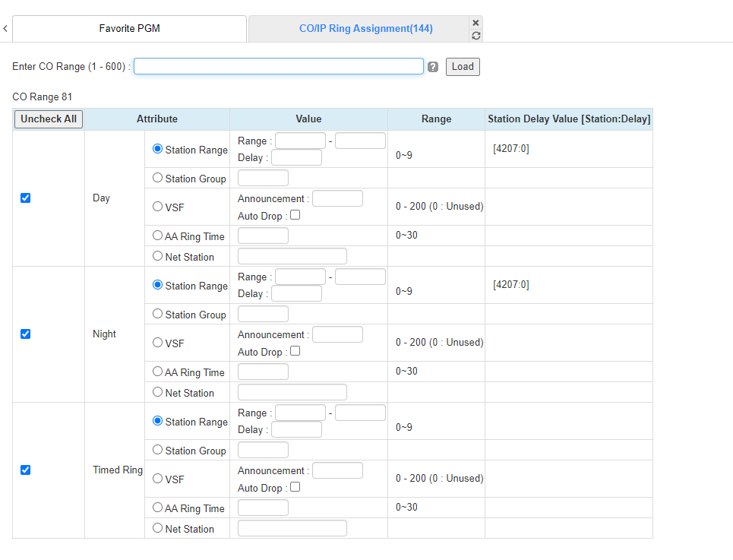733x560 pixels.
Task: Toggle the Night row checkbox
Action: pyautogui.click(x=25, y=334)
